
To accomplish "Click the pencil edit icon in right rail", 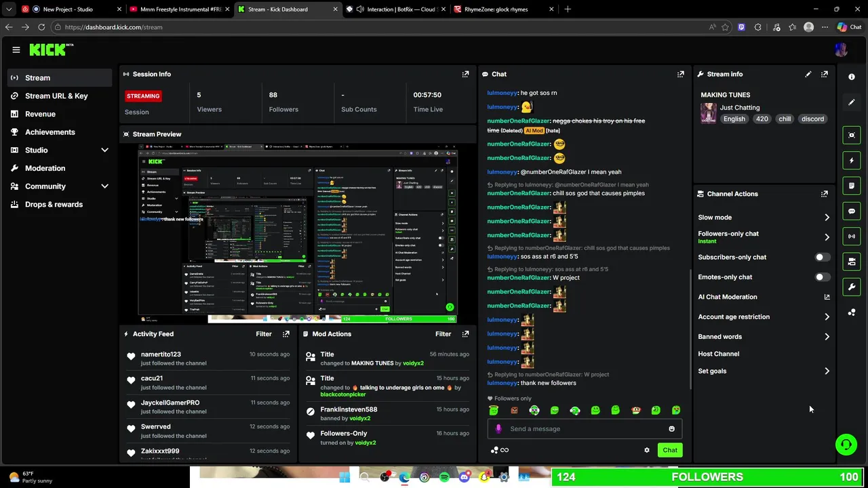I will [852, 102].
